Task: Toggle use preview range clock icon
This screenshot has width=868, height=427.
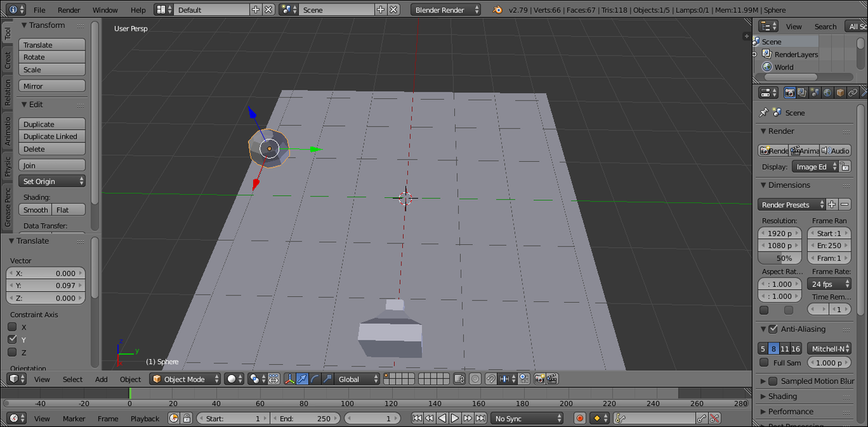Action: coord(174,418)
